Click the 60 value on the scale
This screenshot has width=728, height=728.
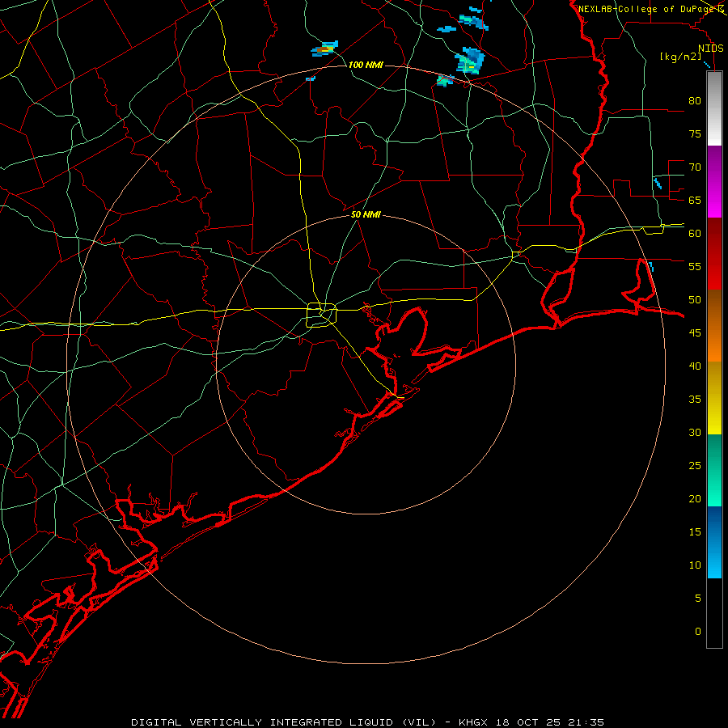(695, 234)
